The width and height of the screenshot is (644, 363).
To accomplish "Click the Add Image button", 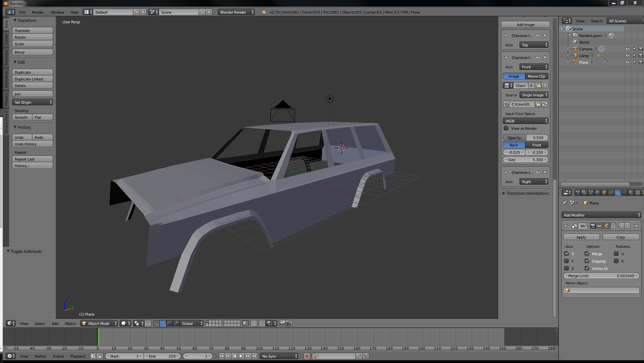I will click(x=525, y=24).
